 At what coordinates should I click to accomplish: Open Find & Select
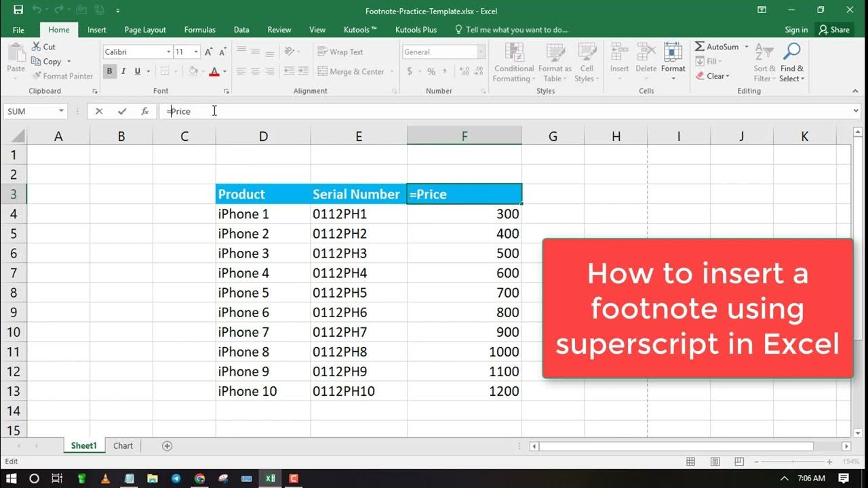[x=792, y=62]
